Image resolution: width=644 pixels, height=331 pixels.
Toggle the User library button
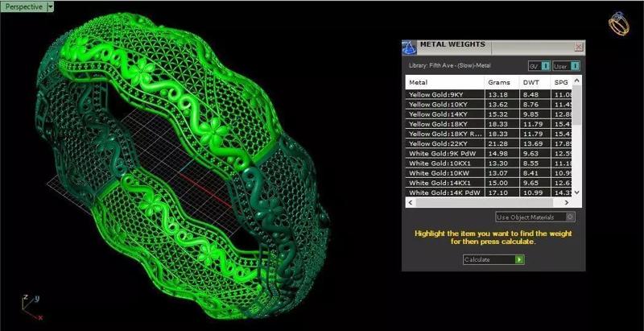pos(566,66)
